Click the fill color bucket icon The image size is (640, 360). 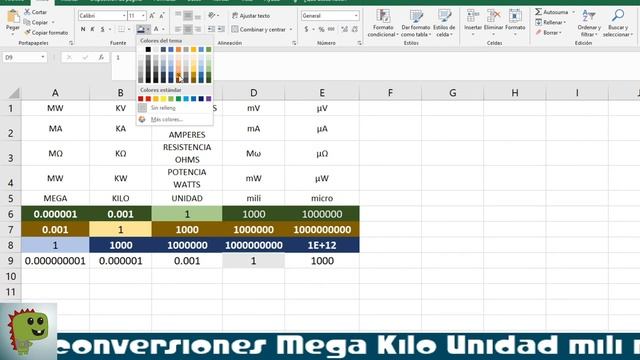click(140, 29)
